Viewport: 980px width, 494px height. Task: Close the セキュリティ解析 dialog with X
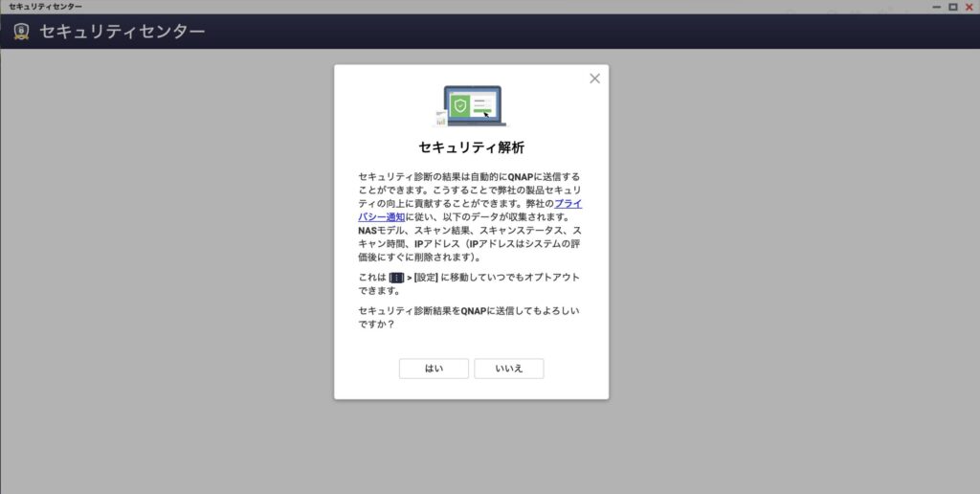pos(595,79)
